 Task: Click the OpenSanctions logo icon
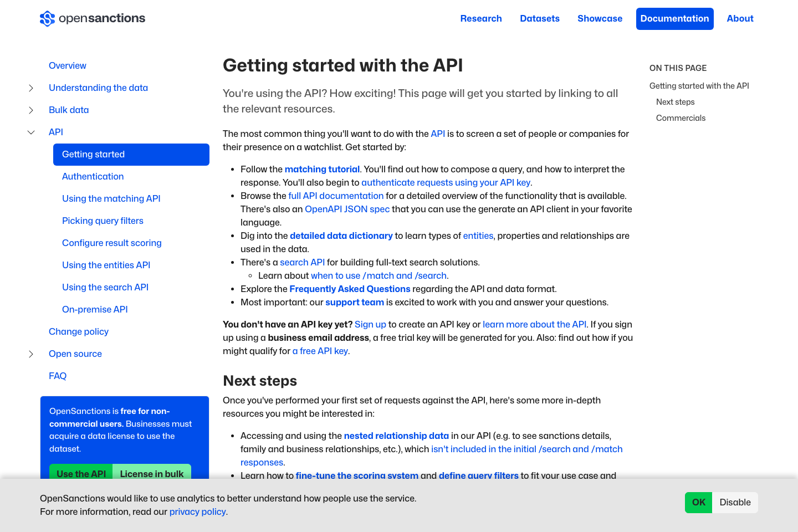47,18
